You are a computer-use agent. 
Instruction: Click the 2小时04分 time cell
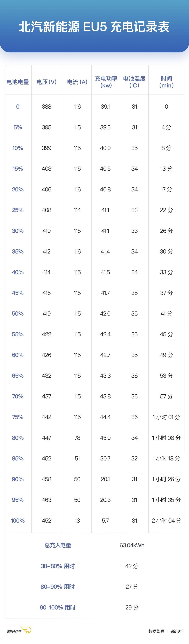(167, 520)
